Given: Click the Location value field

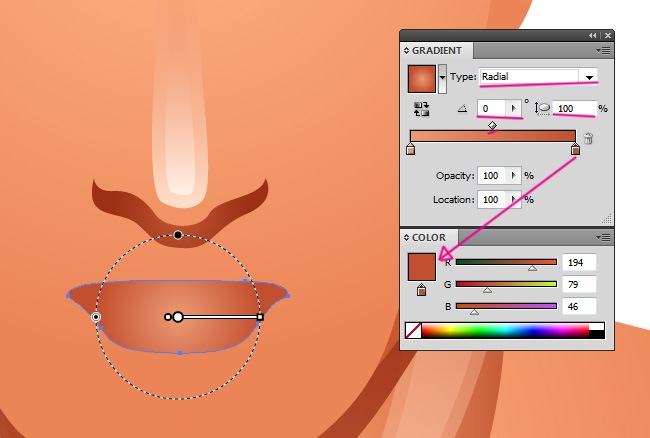Looking at the screenshot, I should pyautogui.click(x=492, y=199).
